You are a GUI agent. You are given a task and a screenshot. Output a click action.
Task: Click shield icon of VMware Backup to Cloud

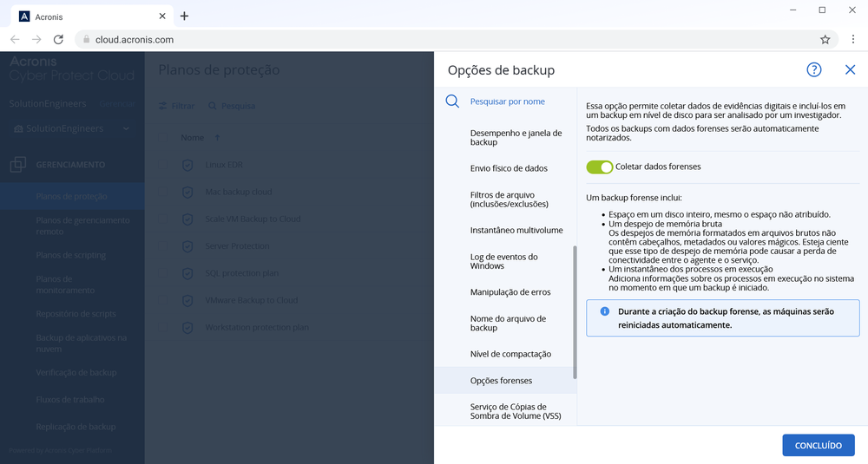click(187, 300)
